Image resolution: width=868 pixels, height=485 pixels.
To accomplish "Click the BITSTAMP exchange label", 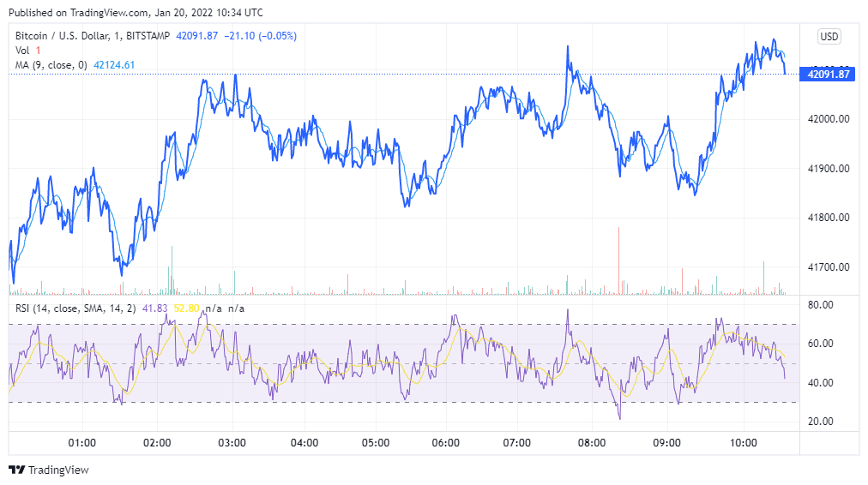I will [x=148, y=36].
